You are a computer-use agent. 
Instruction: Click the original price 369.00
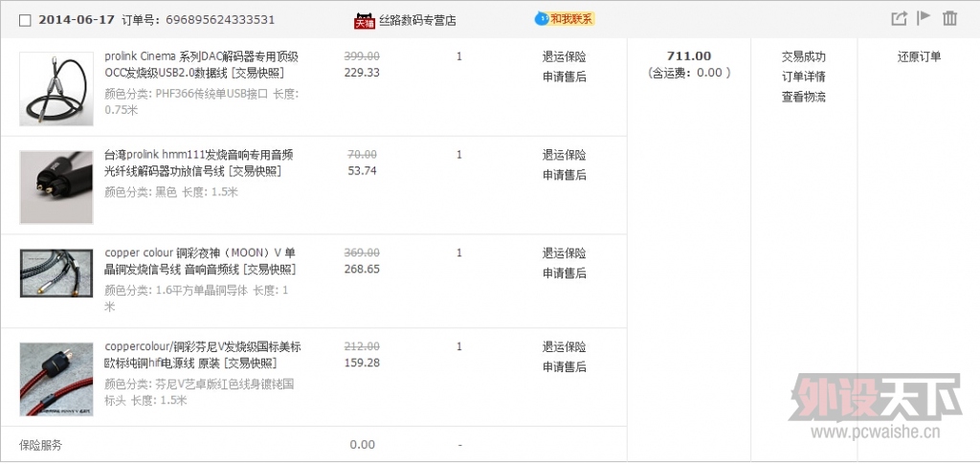point(362,253)
